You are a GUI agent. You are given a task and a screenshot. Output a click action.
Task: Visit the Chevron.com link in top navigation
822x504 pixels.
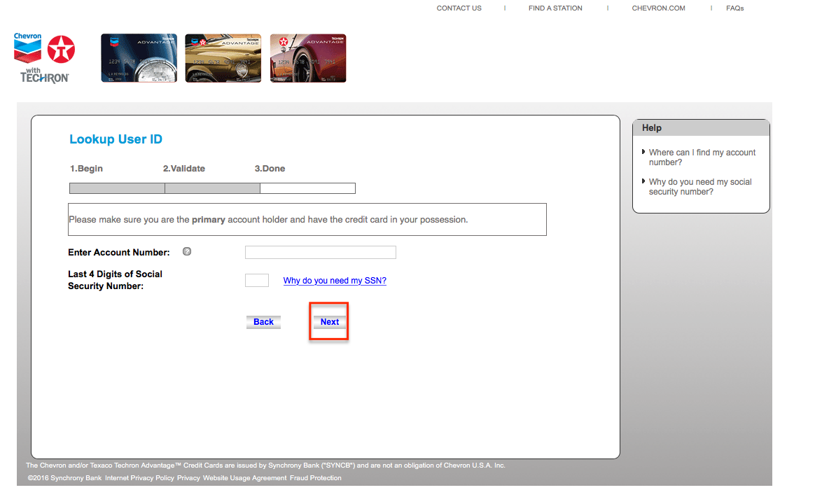(x=658, y=8)
